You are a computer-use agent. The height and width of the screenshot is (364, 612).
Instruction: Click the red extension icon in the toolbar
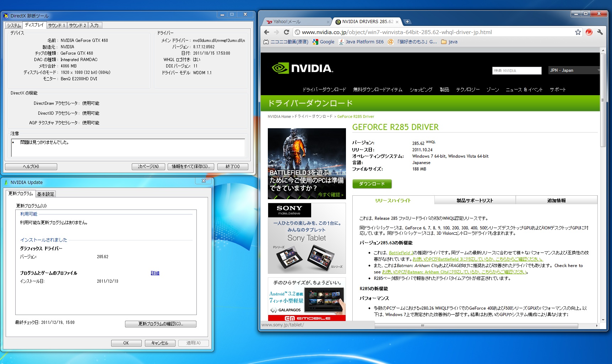tap(589, 32)
